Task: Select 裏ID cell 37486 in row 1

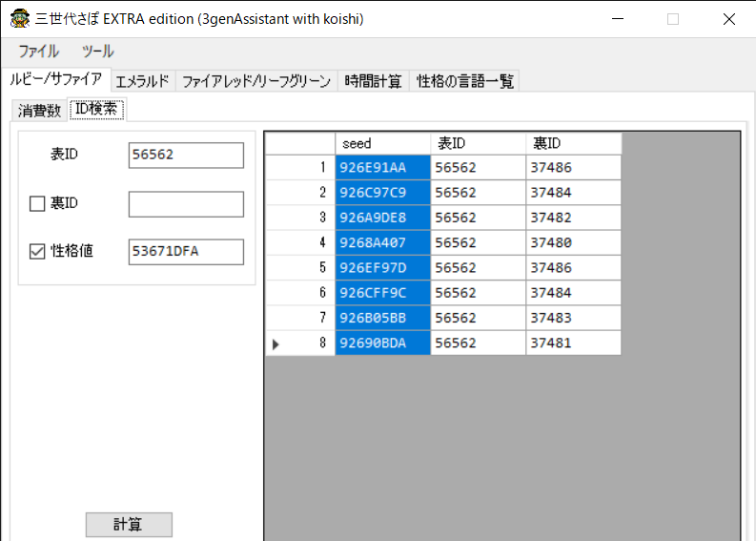Action: pos(573,168)
